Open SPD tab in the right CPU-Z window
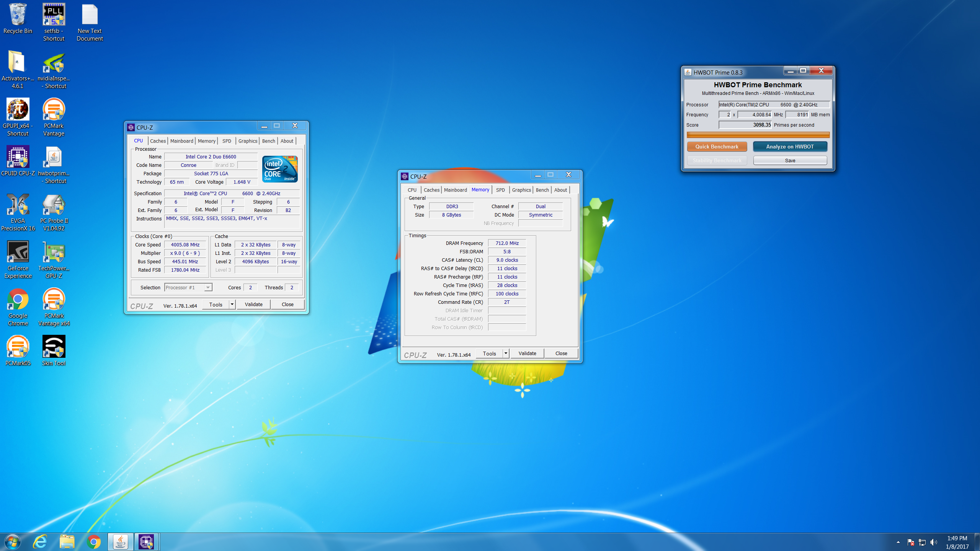 (500, 190)
